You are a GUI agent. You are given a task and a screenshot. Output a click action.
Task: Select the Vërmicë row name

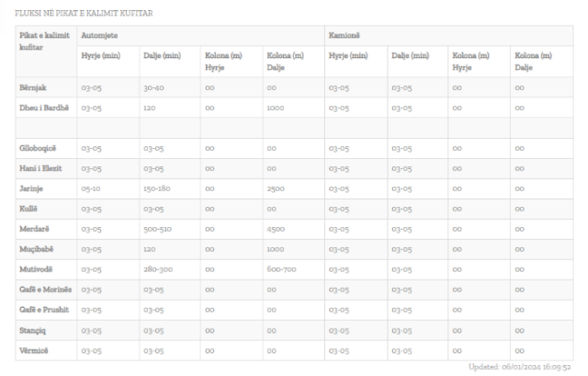tap(33, 350)
